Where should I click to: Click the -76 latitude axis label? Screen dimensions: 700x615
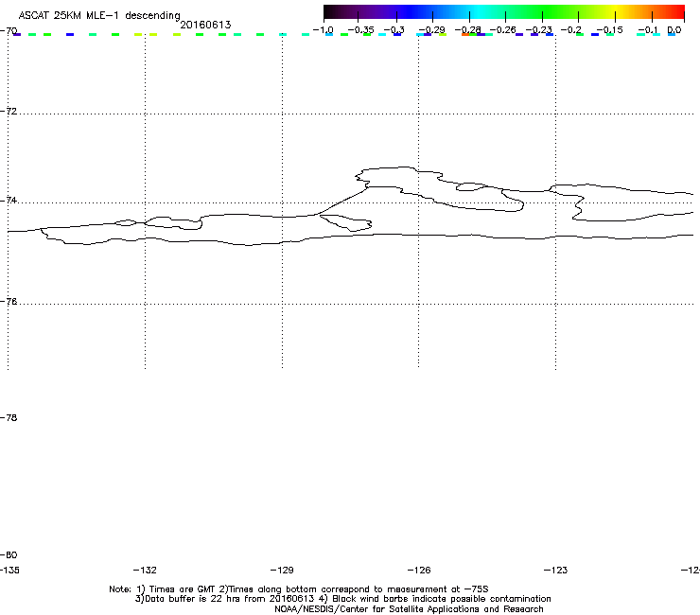9,302
